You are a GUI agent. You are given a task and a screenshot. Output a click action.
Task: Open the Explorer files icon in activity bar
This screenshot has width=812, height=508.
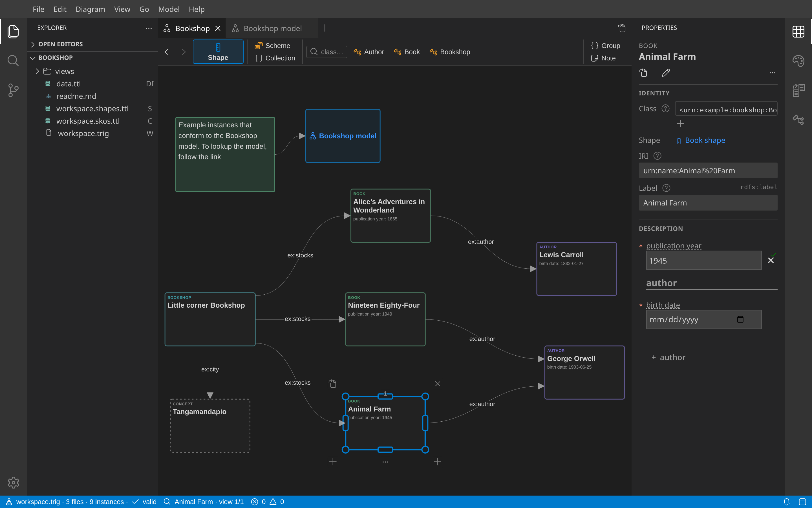coord(13,31)
